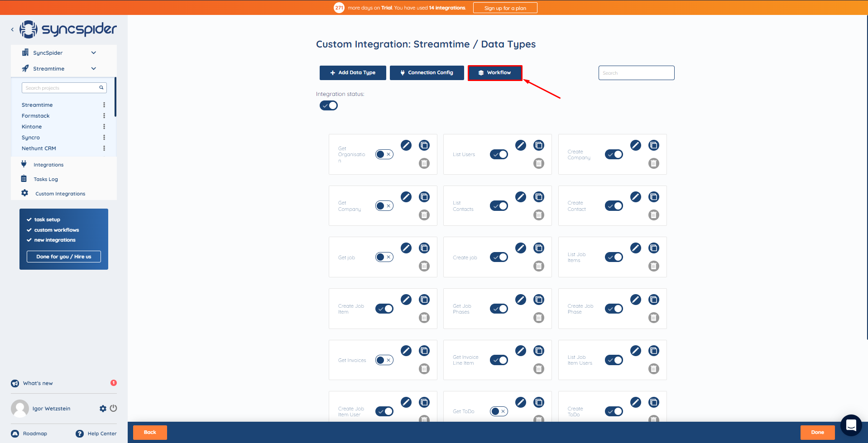Viewport: 868px width, 443px height.
Task: Open Integrations in the sidebar
Action: point(48,165)
